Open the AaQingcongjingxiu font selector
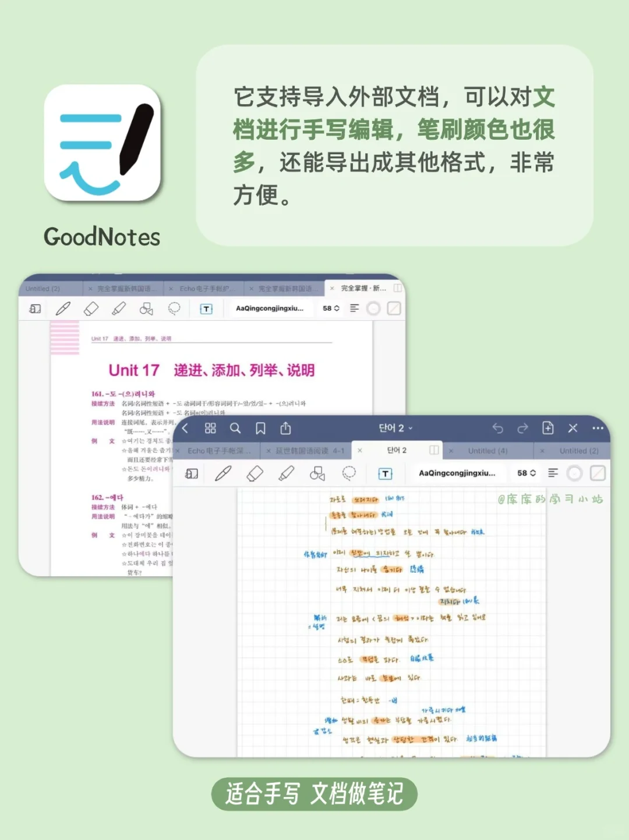Image resolution: width=629 pixels, height=840 pixels. tap(458, 473)
